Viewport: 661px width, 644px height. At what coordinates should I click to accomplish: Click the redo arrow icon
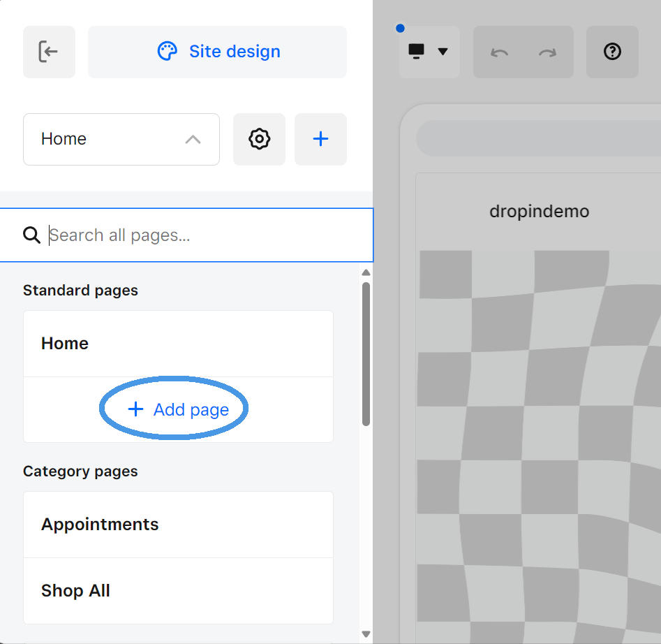click(x=547, y=52)
